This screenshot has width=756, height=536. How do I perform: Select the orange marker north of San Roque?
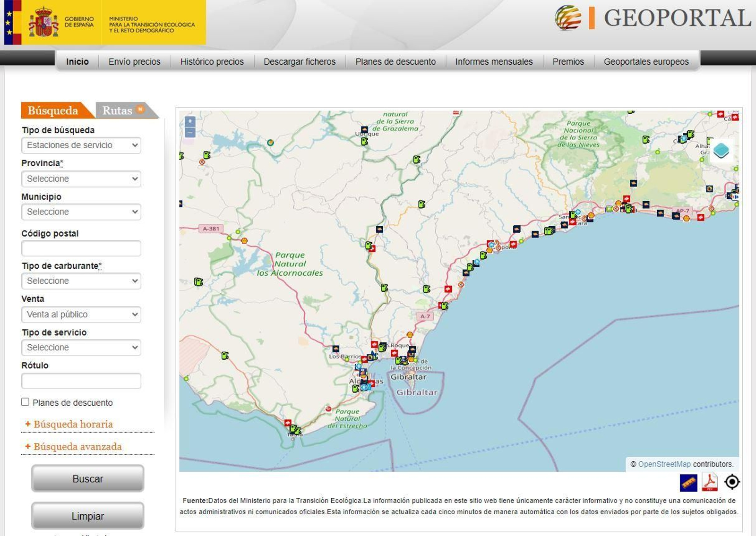click(410, 335)
